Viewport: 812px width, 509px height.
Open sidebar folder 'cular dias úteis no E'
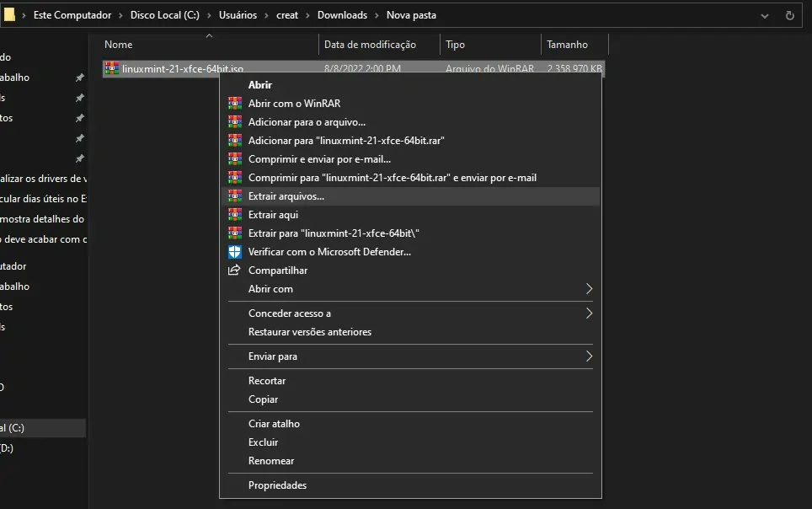click(x=44, y=199)
